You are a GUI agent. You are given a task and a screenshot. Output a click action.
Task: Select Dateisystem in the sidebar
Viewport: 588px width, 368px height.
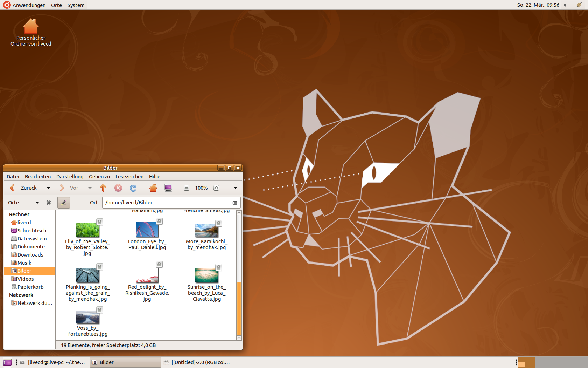coord(30,239)
